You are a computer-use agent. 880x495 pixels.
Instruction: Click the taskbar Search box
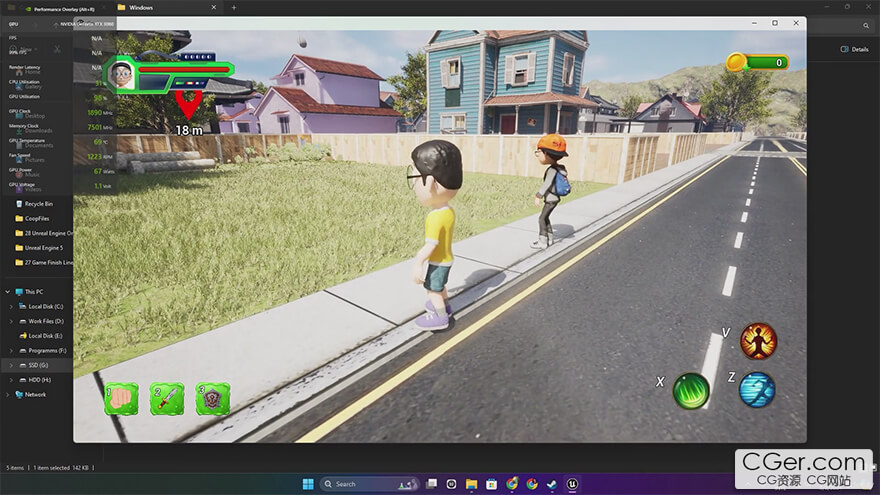(369, 484)
